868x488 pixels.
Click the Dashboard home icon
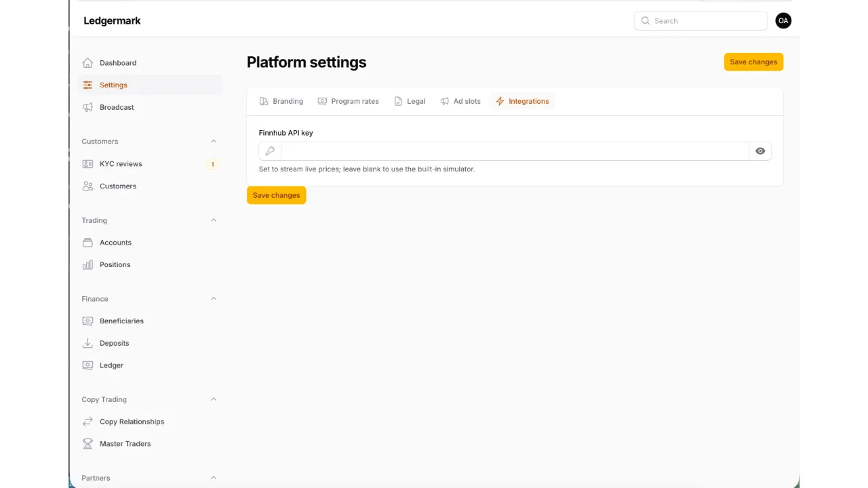[x=87, y=63]
